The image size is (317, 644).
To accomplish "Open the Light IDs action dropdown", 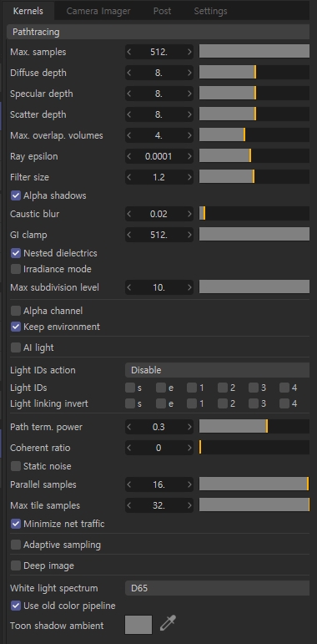I will click(218, 370).
